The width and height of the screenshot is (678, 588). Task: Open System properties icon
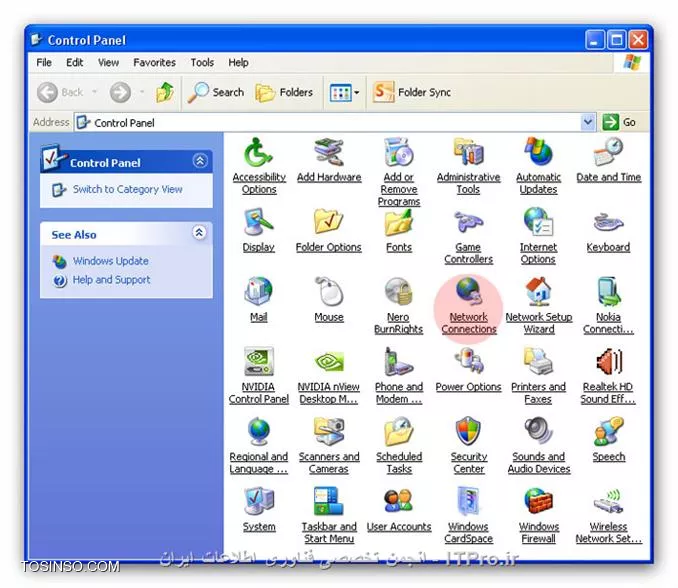(259, 510)
